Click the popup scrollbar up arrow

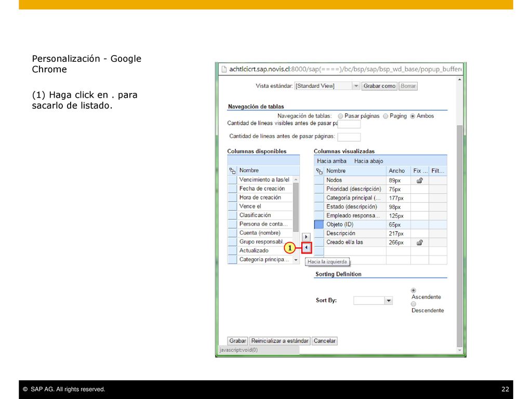tap(460, 79)
